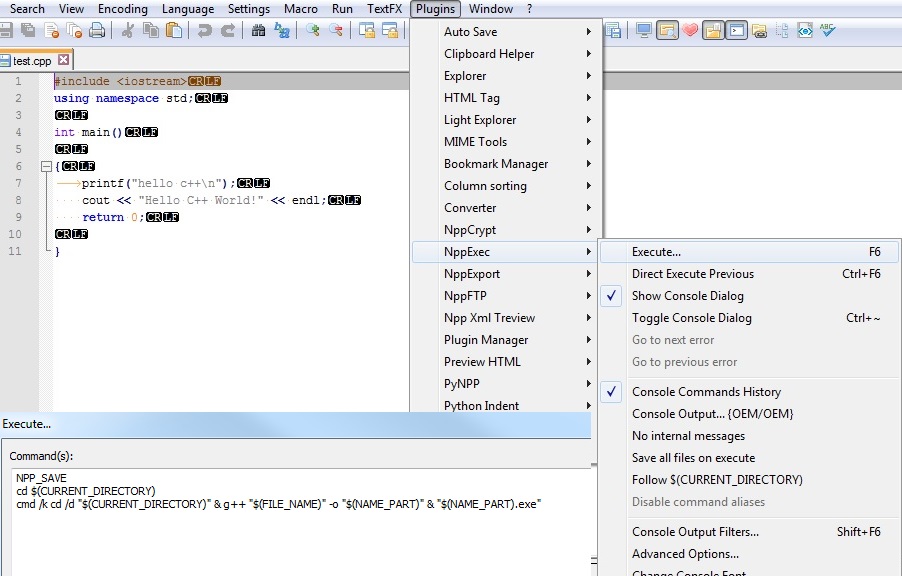
Task: Click line number 8 in the margin
Action: pyautogui.click(x=18, y=200)
